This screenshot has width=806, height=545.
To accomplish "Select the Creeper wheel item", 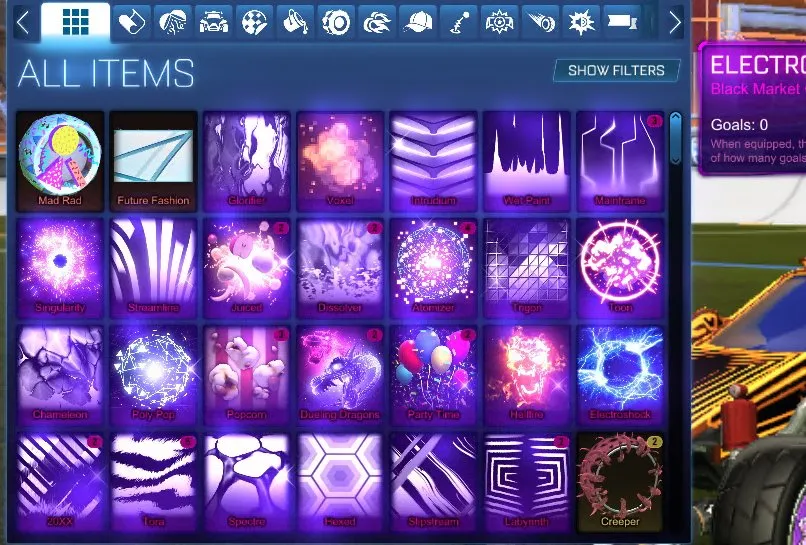I will tap(620, 482).
